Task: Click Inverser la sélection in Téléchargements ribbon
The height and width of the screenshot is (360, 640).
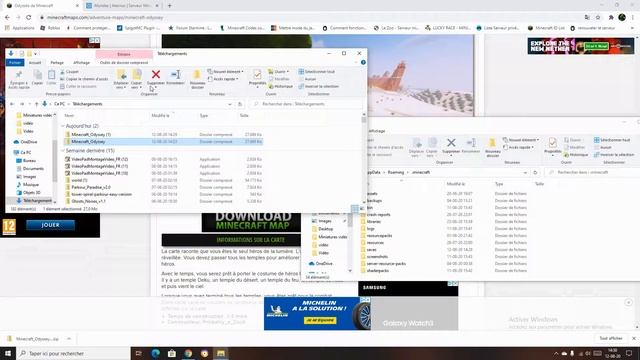Action: point(319,86)
